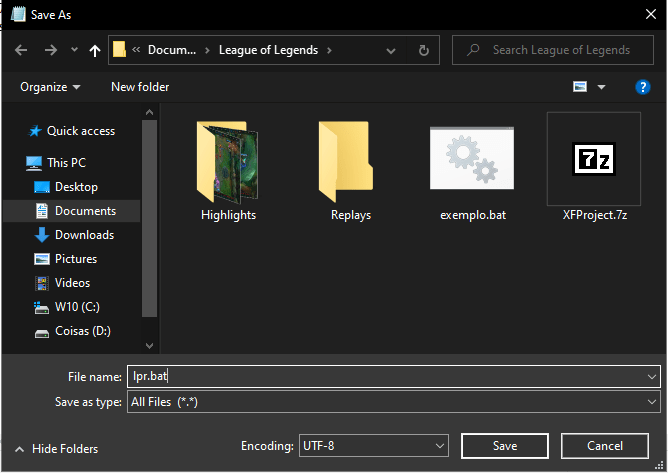Open W10 (C:) drive
Viewport: 668px width, 473px height.
pos(77,307)
